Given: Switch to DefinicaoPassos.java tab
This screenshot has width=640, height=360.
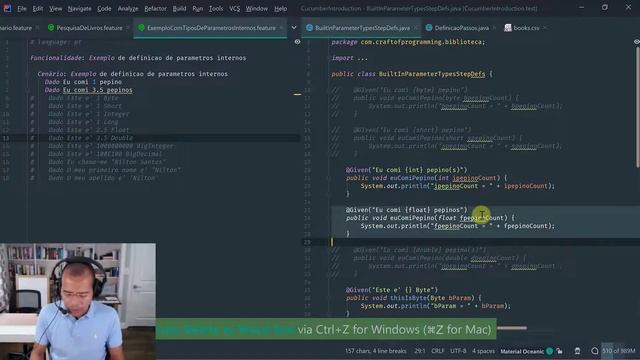Looking at the screenshot, I should pos(461,28).
